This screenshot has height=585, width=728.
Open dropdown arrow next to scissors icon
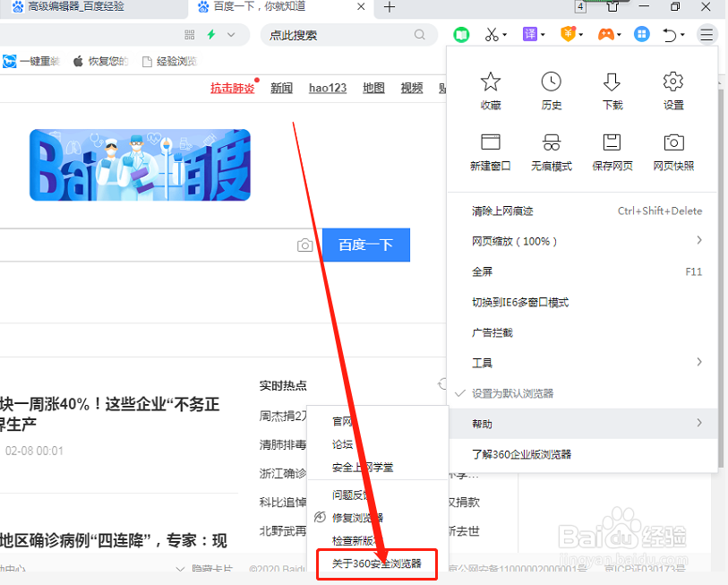pos(505,35)
